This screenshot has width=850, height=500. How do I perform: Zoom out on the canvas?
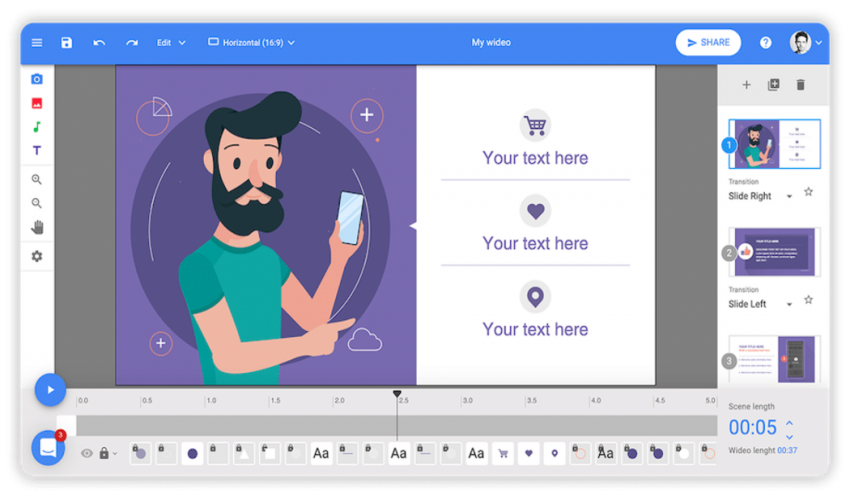(37, 203)
